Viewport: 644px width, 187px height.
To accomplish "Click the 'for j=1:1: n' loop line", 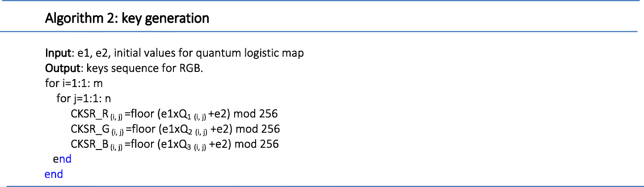I will click(x=84, y=99).
